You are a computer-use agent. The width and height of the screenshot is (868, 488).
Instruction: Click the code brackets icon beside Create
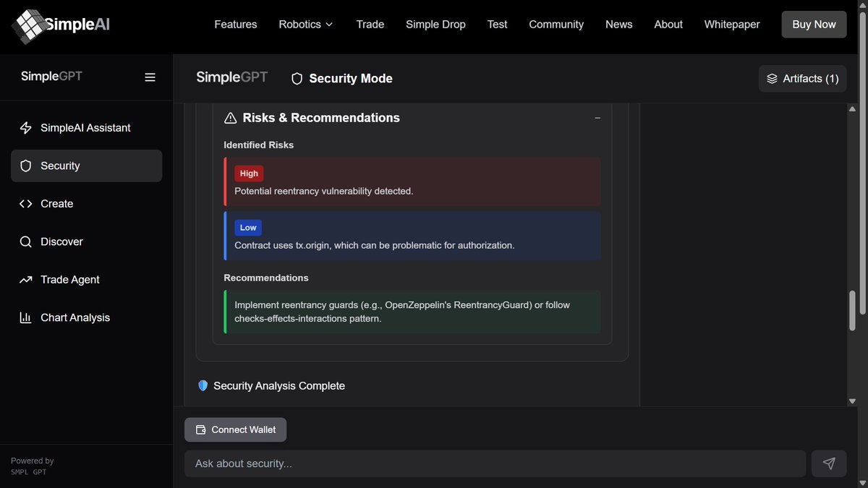coord(26,204)
